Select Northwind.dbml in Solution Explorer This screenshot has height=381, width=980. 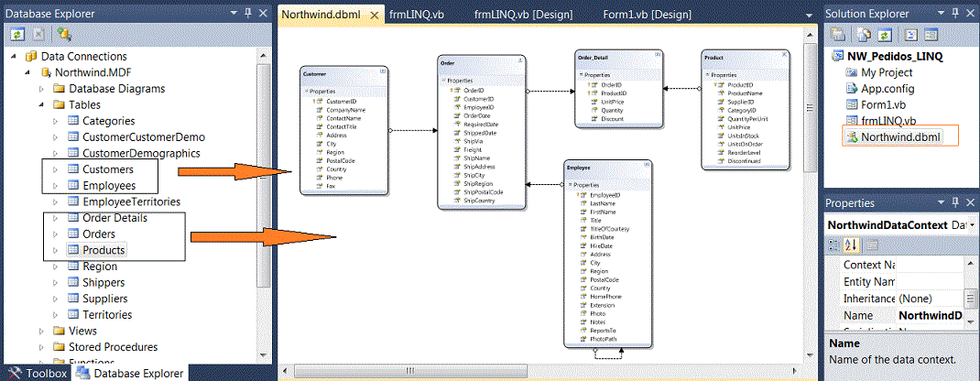click(900, 136)
